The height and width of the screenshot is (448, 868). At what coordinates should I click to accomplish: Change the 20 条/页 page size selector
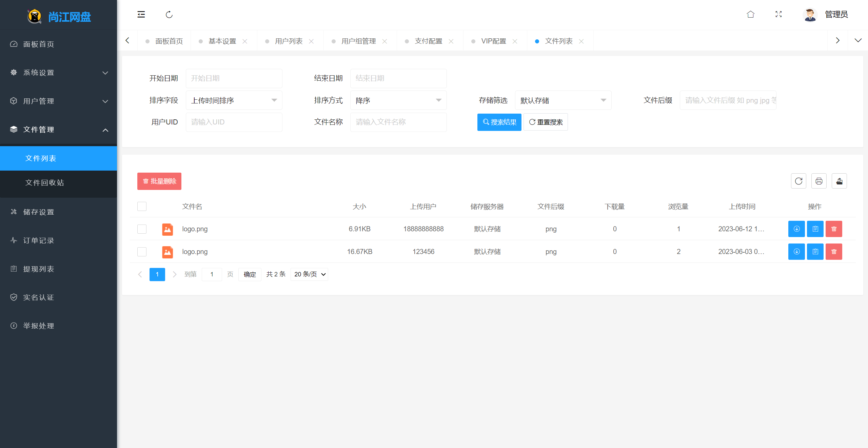(x=309, y=274)
